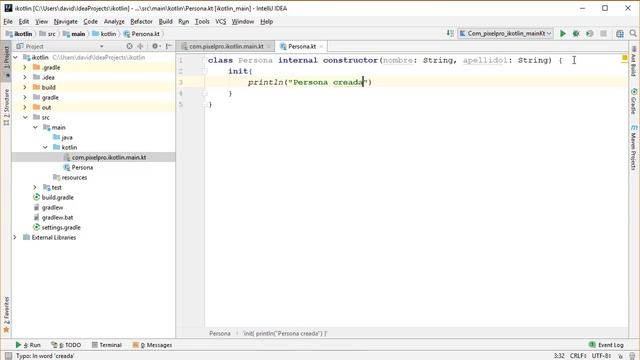This screenshot has width=640, height=360.
Task: Click ikotlin in navigation breadcrumb
Action: click(19, 34)
